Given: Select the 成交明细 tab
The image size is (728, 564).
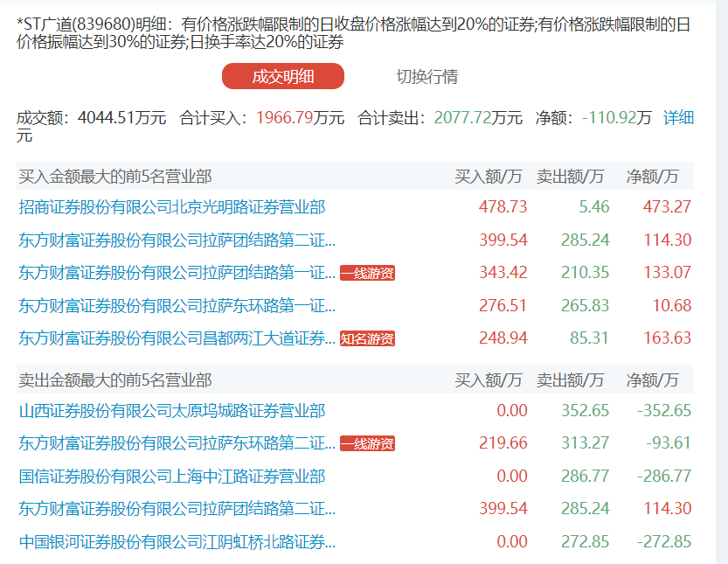Looking at the screenshot, I should (283, 76).
